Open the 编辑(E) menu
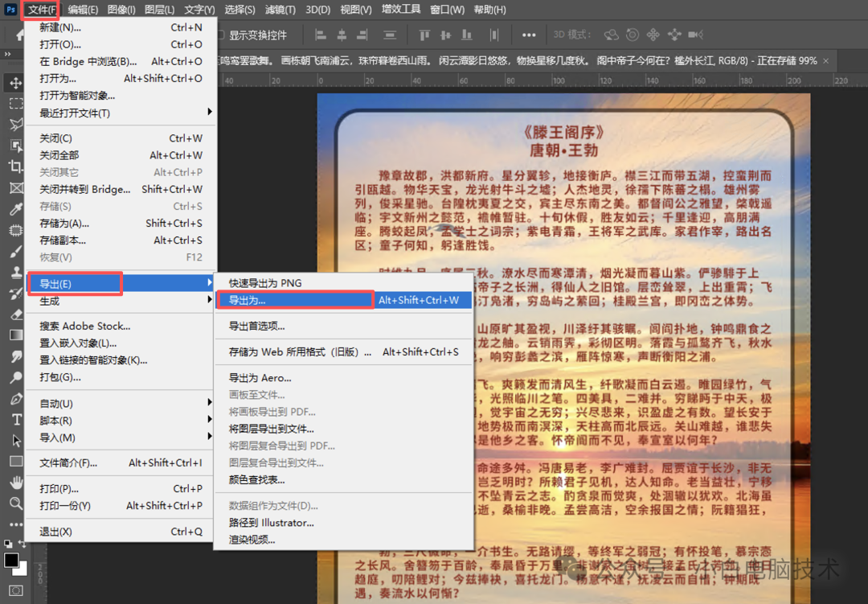The height and width of the screenshot is (604, 868). tap(83, 10)
